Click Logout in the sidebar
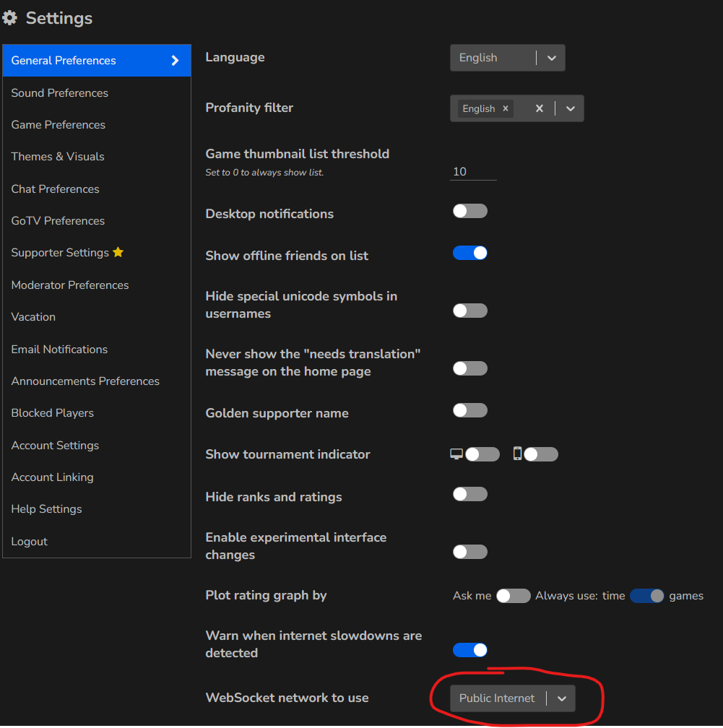The width and height of the screenshot is (723, 728). (30, 542)
